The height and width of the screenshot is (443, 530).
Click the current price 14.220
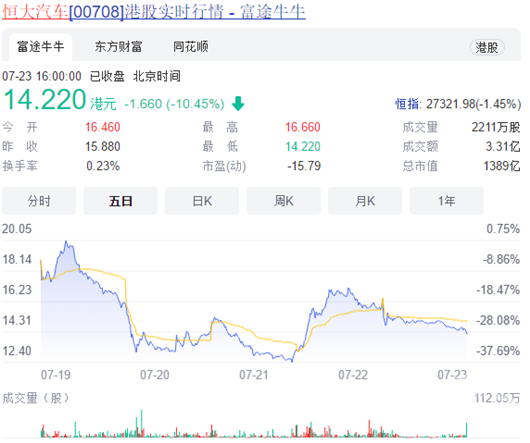45,100
